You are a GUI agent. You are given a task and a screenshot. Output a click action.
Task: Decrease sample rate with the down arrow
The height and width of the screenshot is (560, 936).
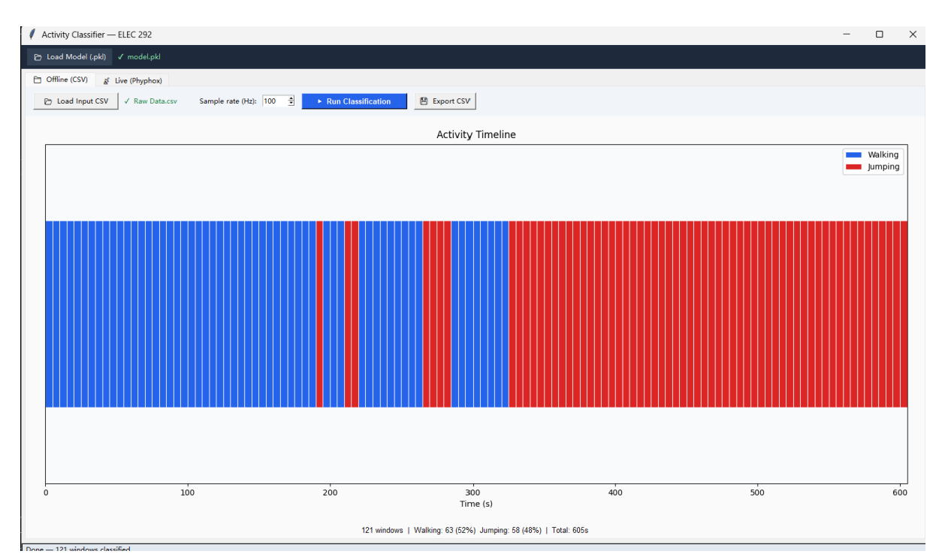(291, 104)
